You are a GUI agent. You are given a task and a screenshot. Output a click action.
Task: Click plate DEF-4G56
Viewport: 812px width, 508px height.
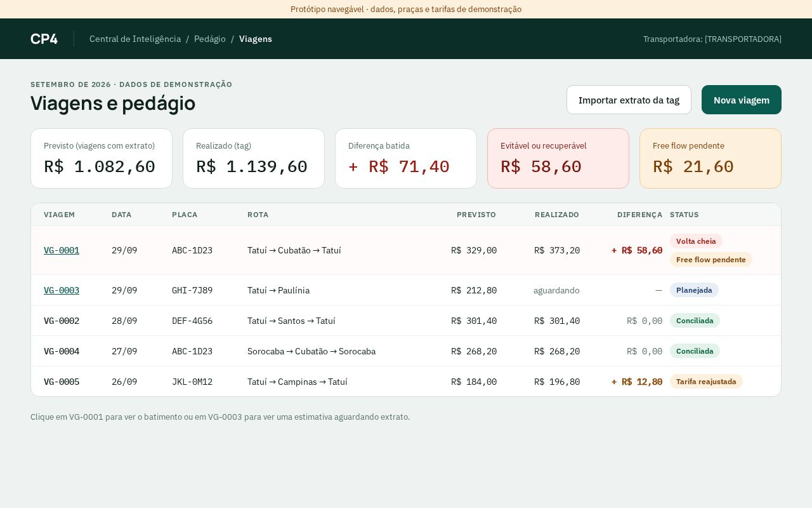pyautogui.click(x=192, y=321)
